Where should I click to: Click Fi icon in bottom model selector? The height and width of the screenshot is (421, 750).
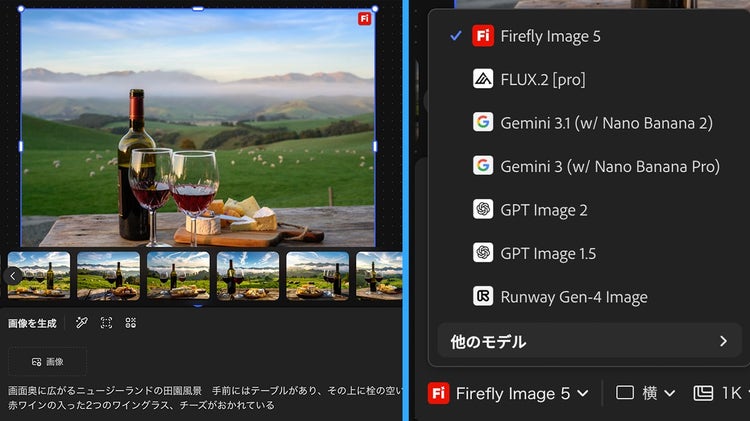click(438, 393)
